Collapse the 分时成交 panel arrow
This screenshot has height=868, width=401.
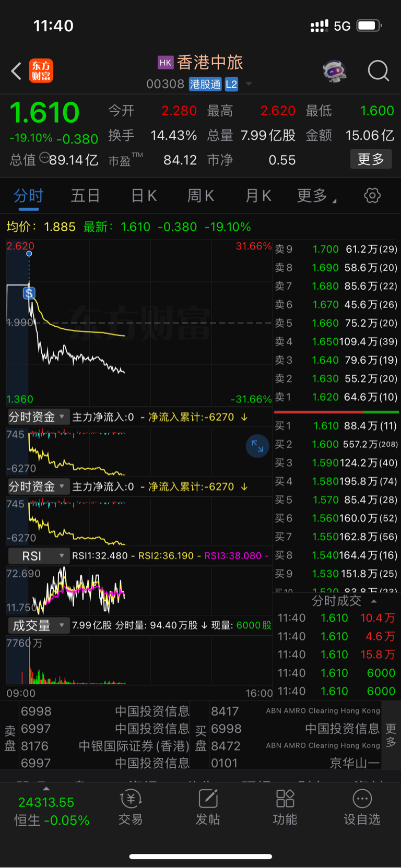coord(374,601)
